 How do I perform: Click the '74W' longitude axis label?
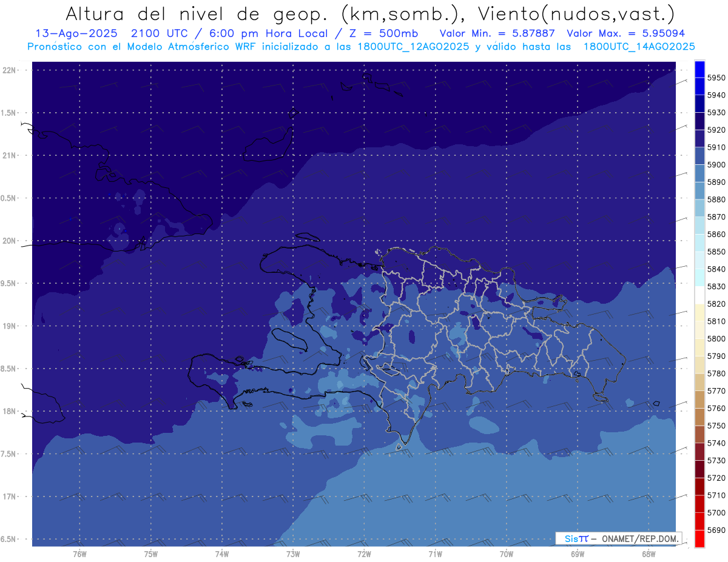[222, 554]
